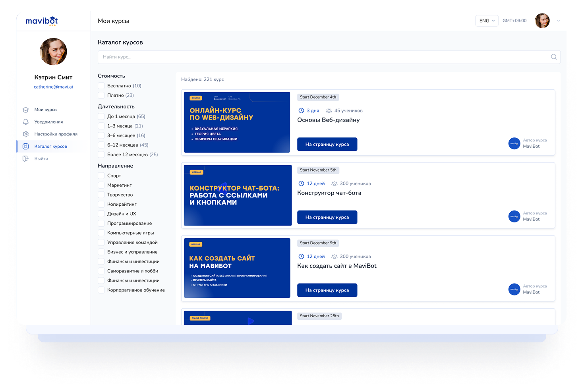
Task: Open the profile avatar in top bar
Action: (x=542, y=21)
